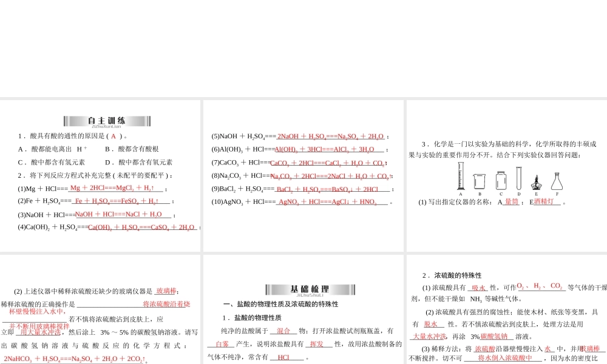Click the red answer 吸水
Screen dimensions: 607x364
(479, 288)
